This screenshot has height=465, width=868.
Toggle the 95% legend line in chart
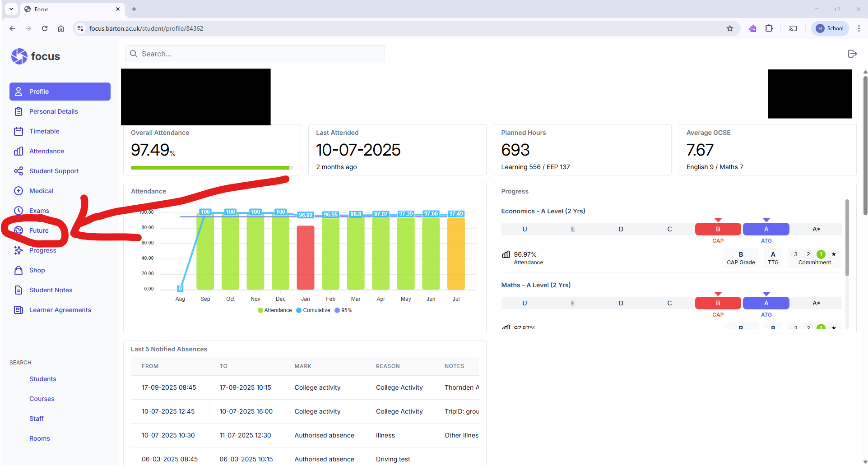tap(343, 310)
